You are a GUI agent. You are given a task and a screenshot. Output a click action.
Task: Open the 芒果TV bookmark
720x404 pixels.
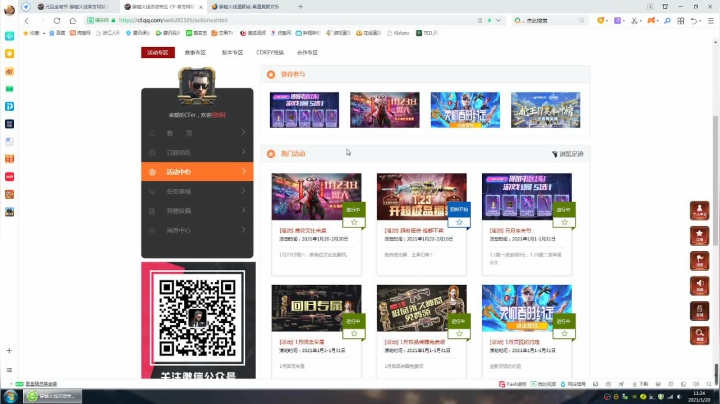click(x=222, y=33)
